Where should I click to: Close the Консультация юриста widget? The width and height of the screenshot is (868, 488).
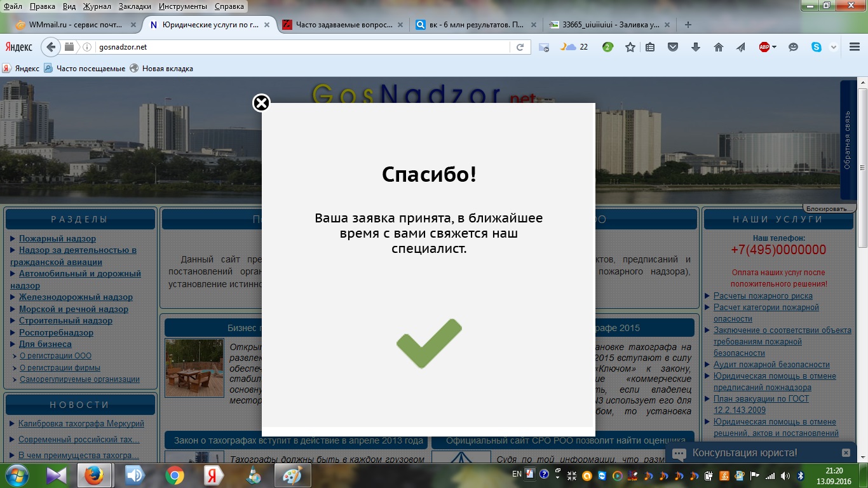pos(846,453)
